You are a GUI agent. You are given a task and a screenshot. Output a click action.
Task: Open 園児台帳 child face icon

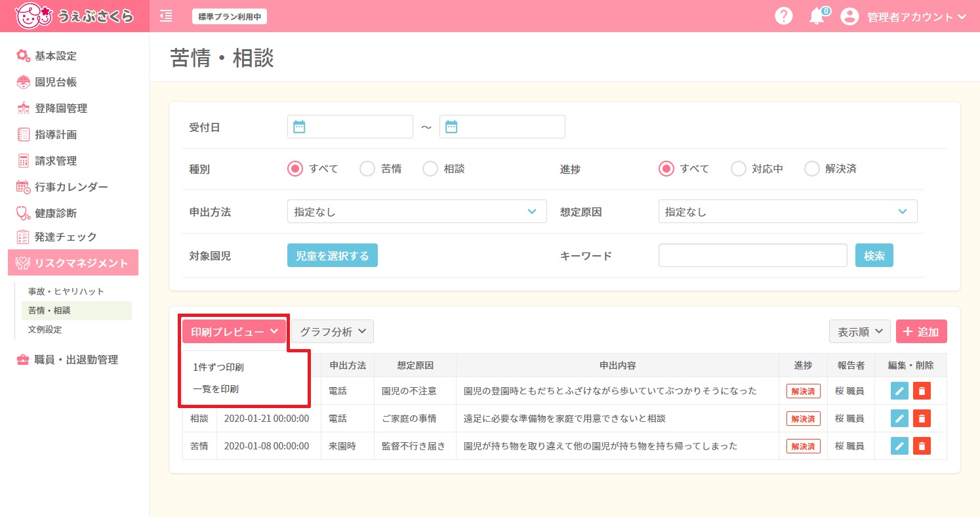23,82
